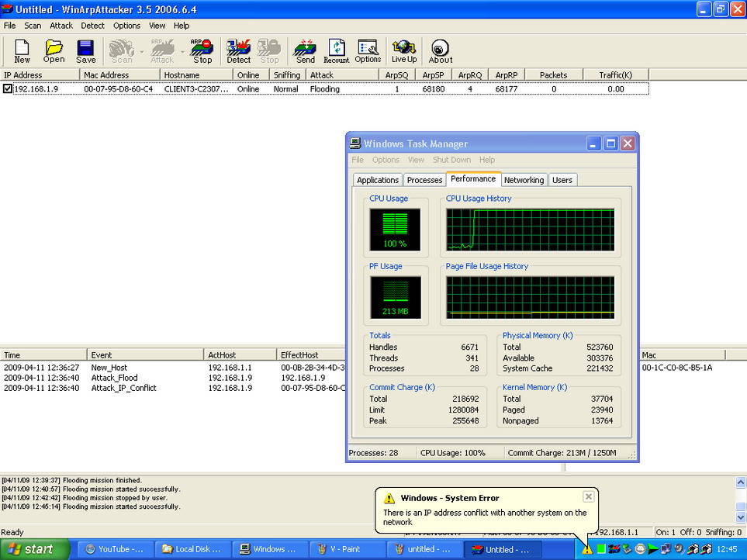Show the About toolbar icon dialog

[x=440, y=51]
